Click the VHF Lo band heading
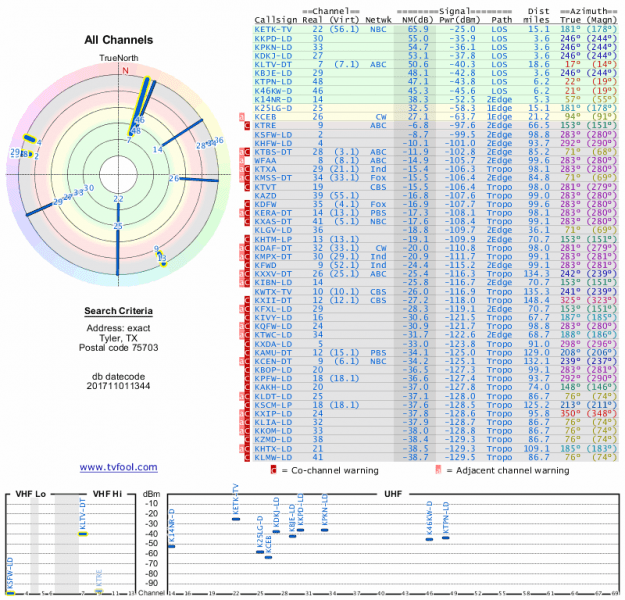This screenshot has height=600, width=625. (31, 494)
